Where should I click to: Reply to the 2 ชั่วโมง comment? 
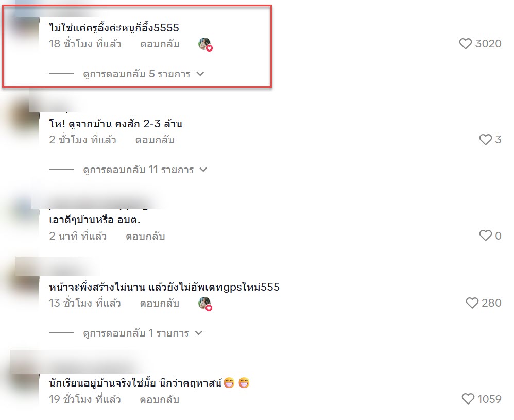155,140
